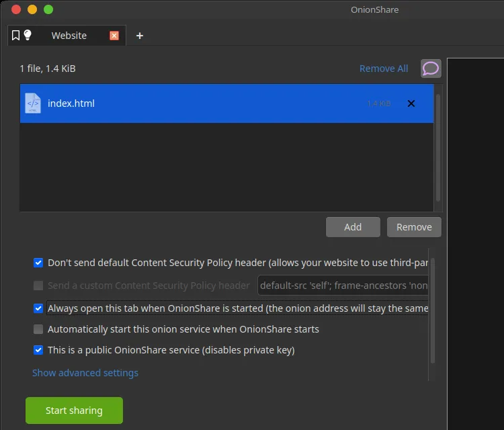The image size is (504, 430).
Task: Click the bookmark icon on the Website tab
Action: (15, 36)
